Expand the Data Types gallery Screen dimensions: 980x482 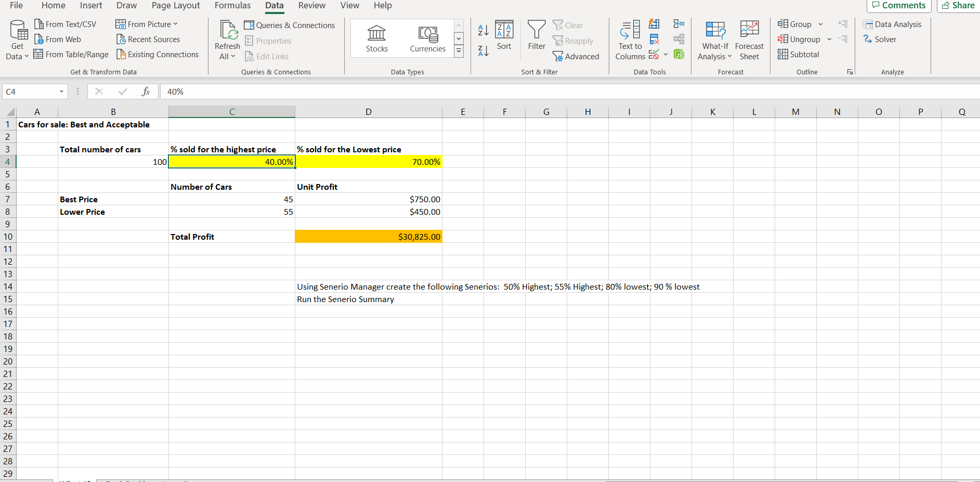(459, 51)
